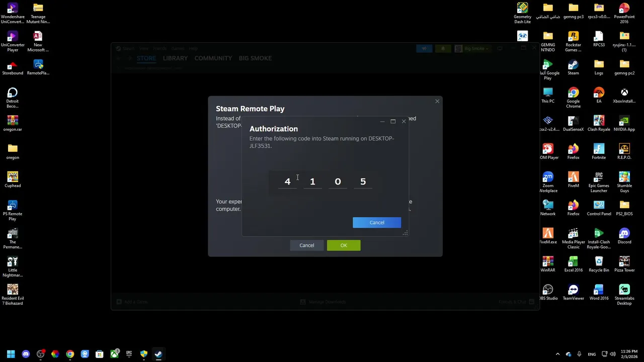Select the Storebound desktop icon
644x362 pixels.
[13, 68]
